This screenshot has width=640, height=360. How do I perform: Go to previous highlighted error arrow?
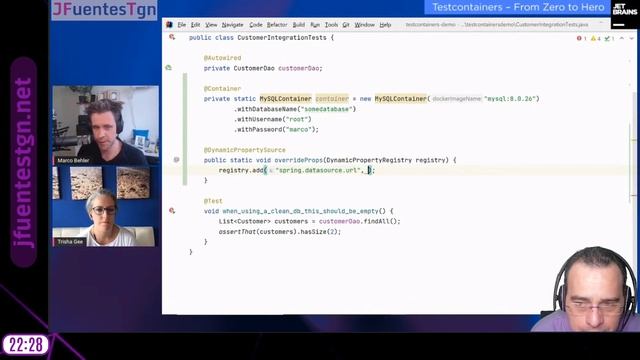(x=622, y=38)
